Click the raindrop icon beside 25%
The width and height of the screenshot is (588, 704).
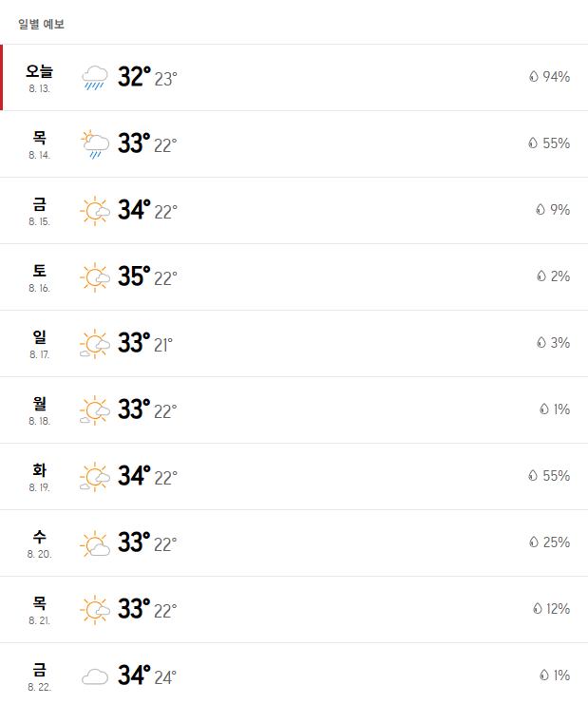click(x=533, y=542)
